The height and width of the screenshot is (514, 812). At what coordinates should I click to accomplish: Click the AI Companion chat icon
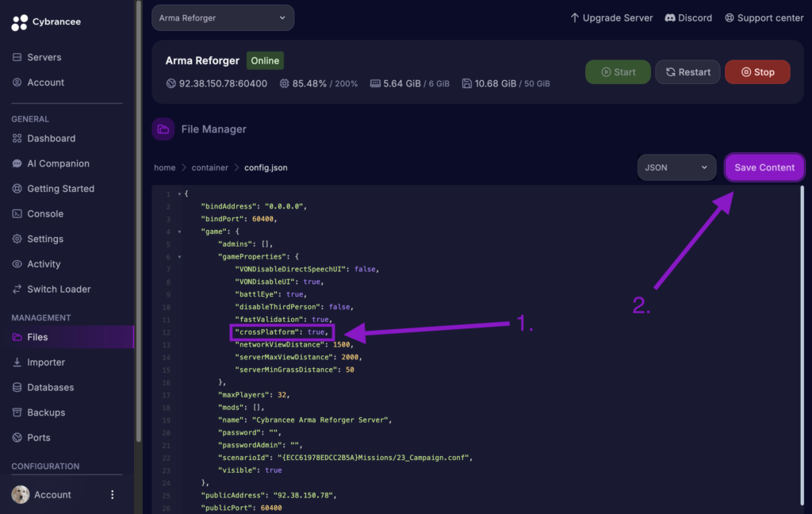(x=17, y=163)
